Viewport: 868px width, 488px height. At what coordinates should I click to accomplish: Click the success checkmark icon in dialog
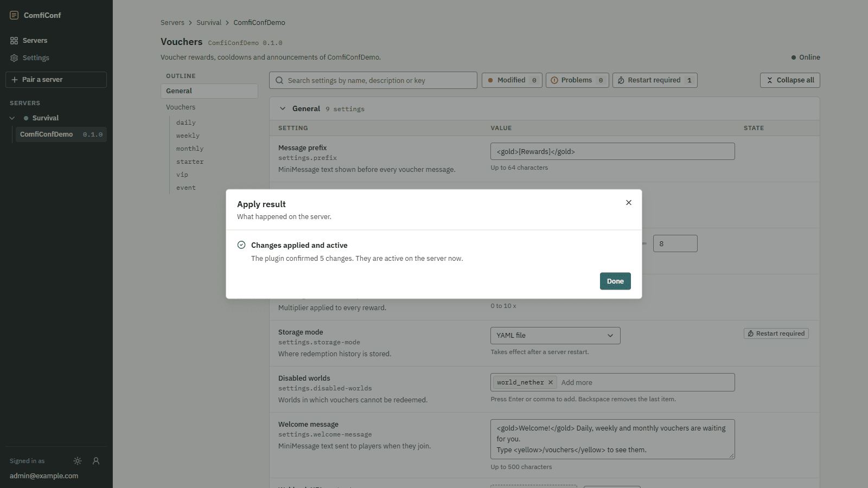[x=241, y=245]
